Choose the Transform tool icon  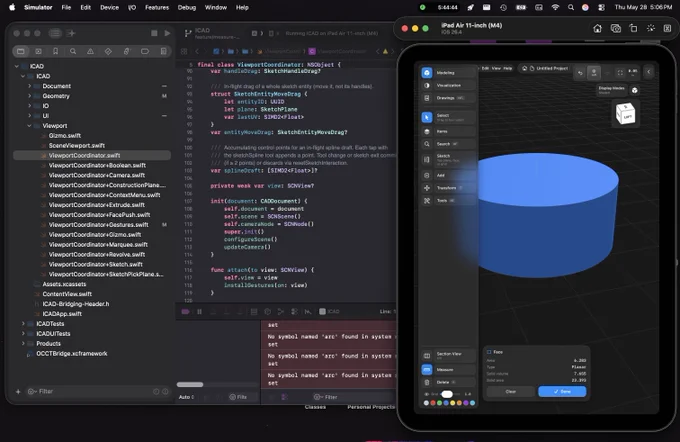coord(427,188)
